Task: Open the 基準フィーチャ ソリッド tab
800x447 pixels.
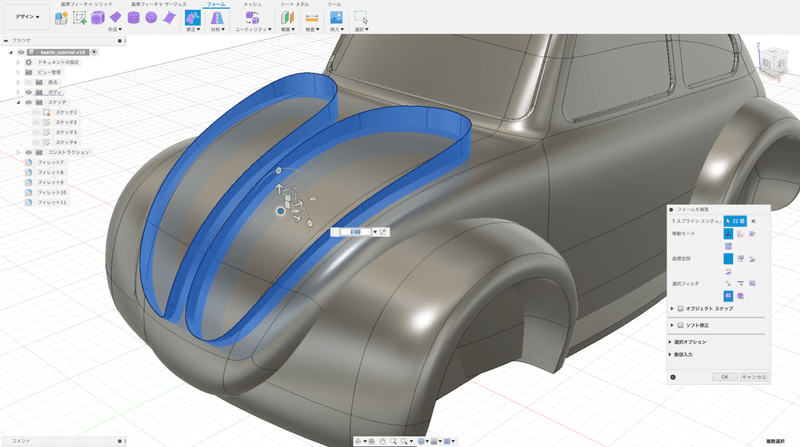Action: [87, 4]
